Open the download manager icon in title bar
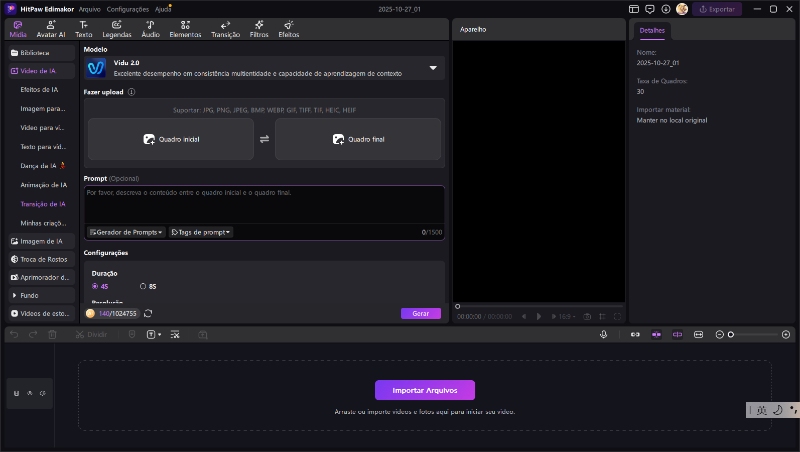The height and width of the screenshot is (452, 800). pyautogui.click(x=666, y=9)
